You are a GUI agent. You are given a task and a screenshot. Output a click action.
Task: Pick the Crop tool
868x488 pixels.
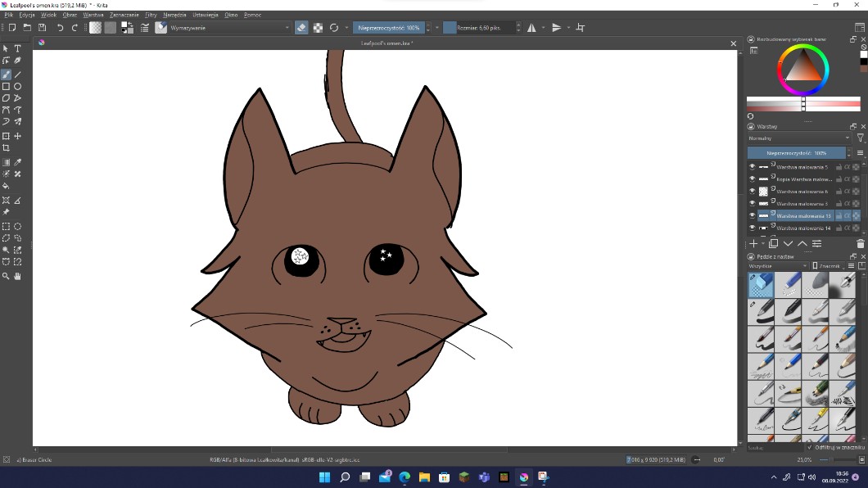6,148
